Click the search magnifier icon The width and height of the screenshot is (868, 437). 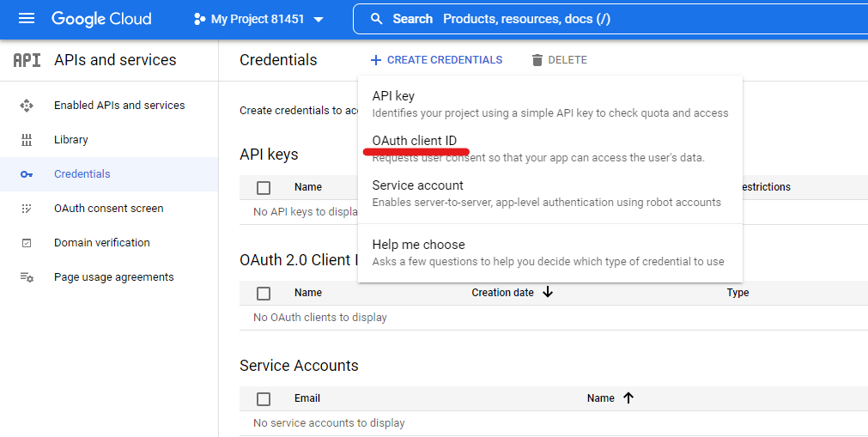(x=377, y=19)
